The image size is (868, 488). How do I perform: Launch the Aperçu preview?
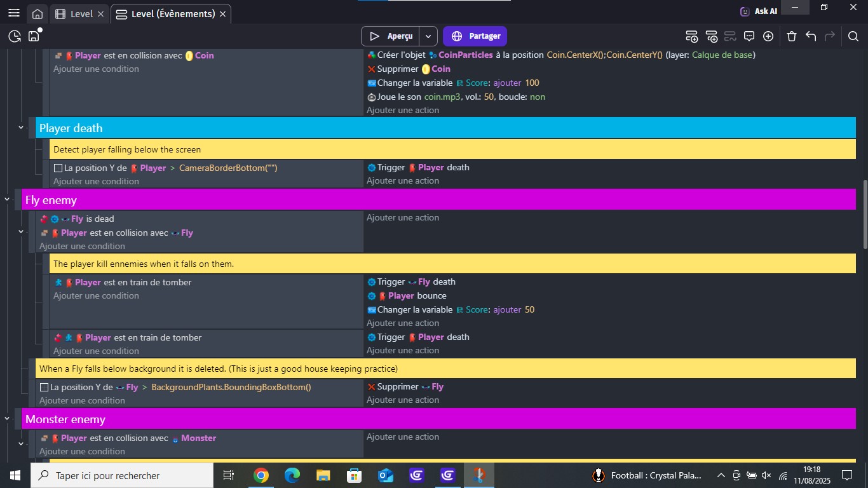pyautogui.click(x=391, y=36)
